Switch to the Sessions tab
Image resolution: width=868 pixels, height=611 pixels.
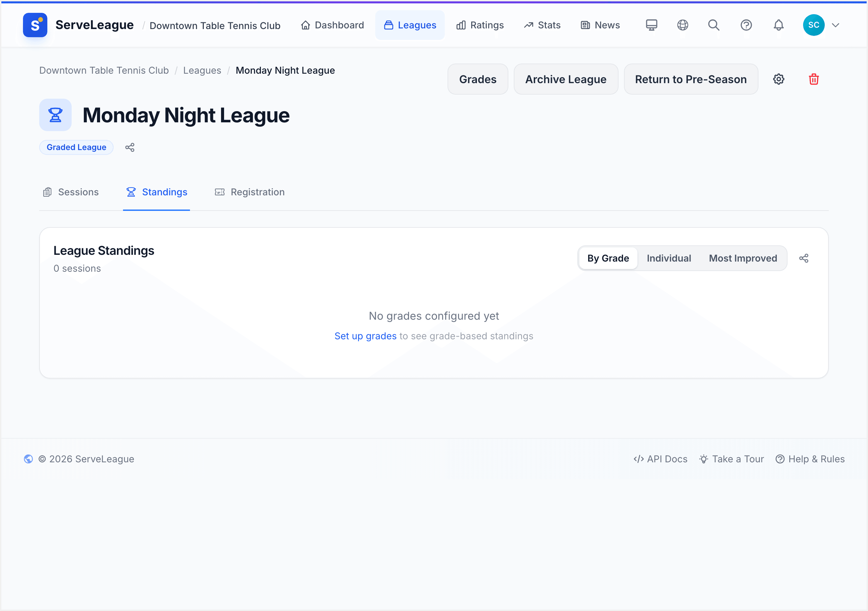coord(71,192)
